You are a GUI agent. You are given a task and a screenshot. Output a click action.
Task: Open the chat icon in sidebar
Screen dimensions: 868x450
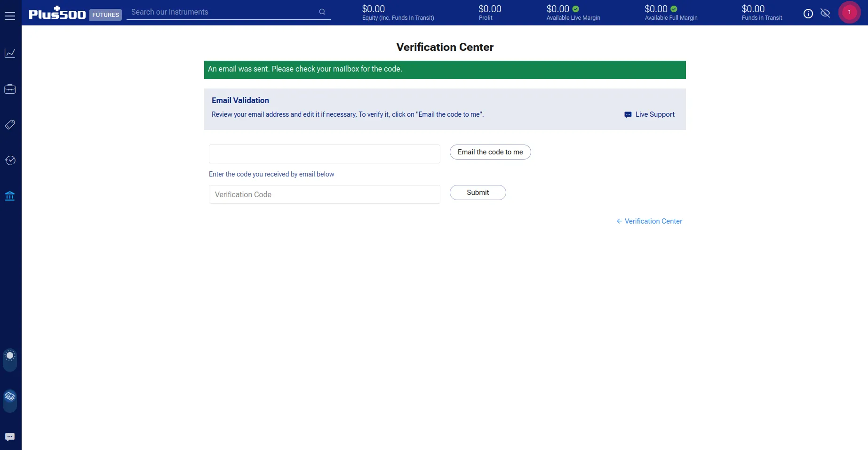tap(10, 437)
